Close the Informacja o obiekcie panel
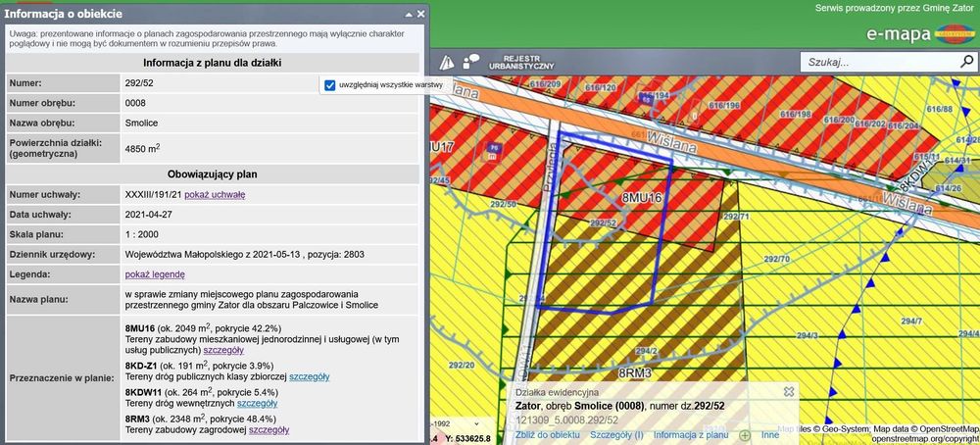Viewport: 980px width, 445px height. pos(419,13)
